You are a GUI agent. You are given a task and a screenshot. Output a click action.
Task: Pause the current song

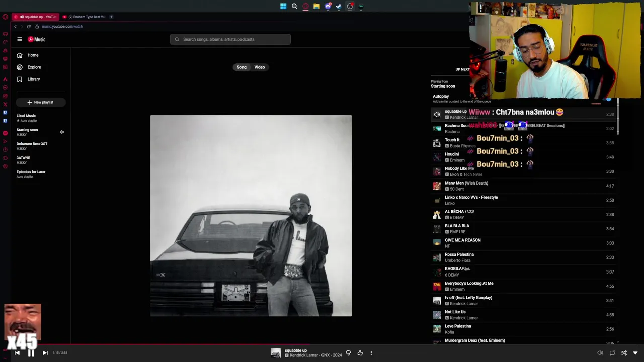31,353
